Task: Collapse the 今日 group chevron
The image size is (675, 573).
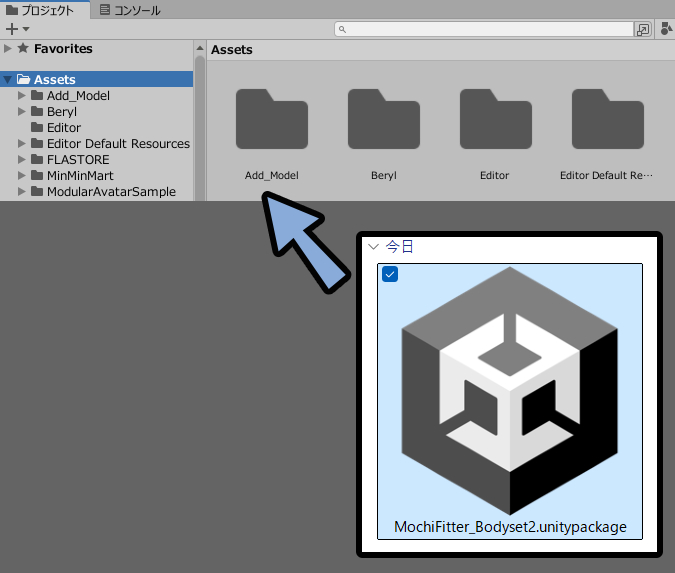Action: tap(373, 246)
